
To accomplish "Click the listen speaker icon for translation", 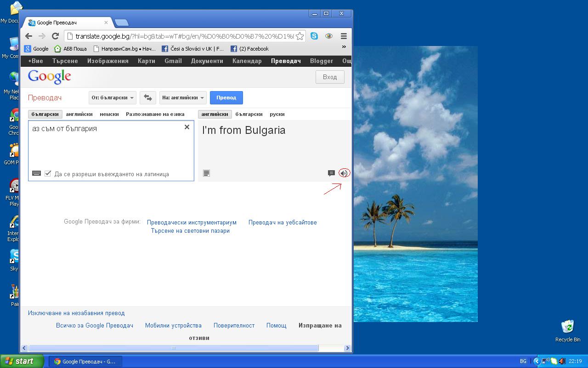I will (x=344, y=173).
